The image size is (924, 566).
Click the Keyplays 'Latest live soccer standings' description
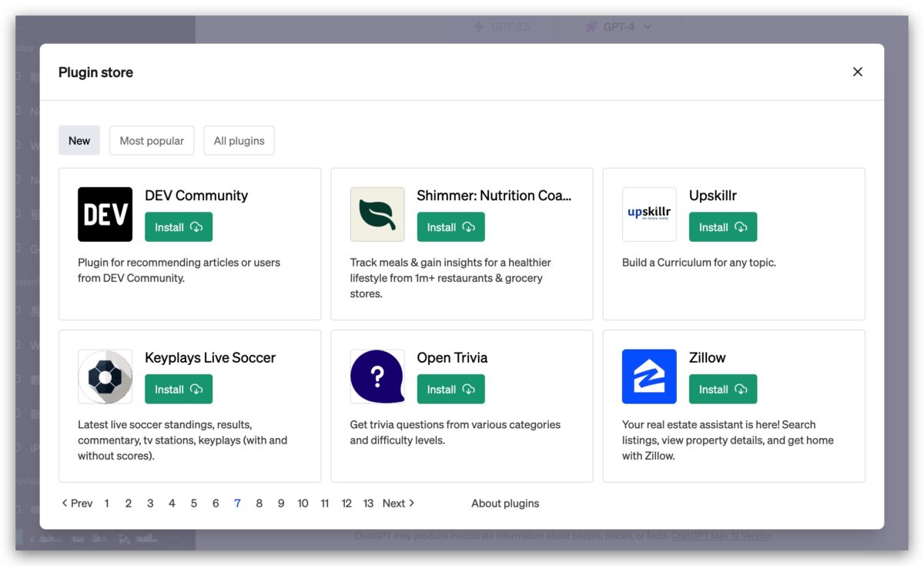[x=182, y=440]
